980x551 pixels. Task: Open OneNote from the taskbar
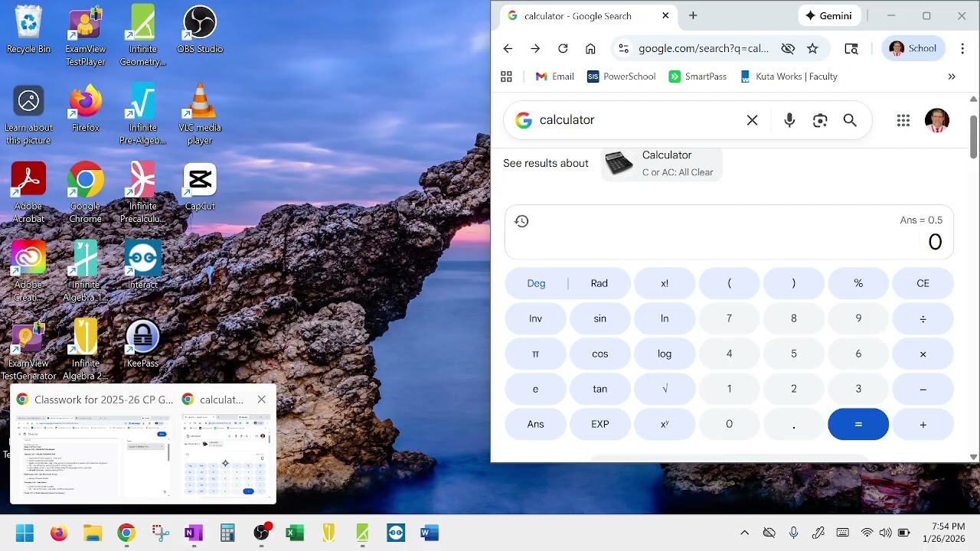(194, 533)
